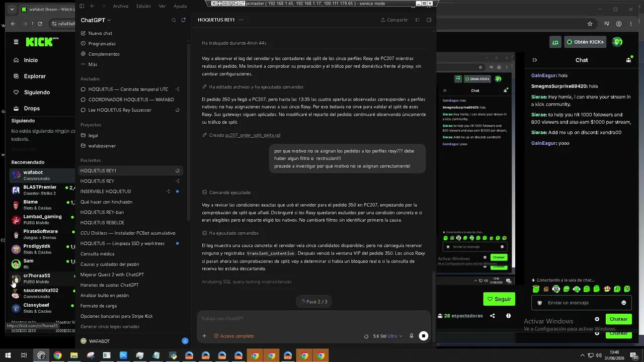Open the Kick hamburger menu
This screenshot has height=362, width=644.
(16, 42)
